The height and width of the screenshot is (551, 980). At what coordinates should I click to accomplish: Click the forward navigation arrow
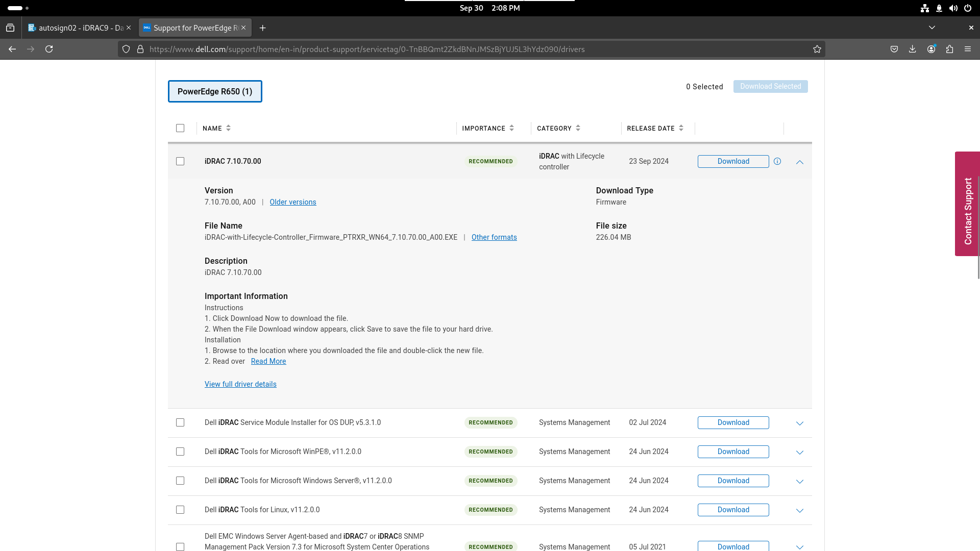click(x=31, y=49)
